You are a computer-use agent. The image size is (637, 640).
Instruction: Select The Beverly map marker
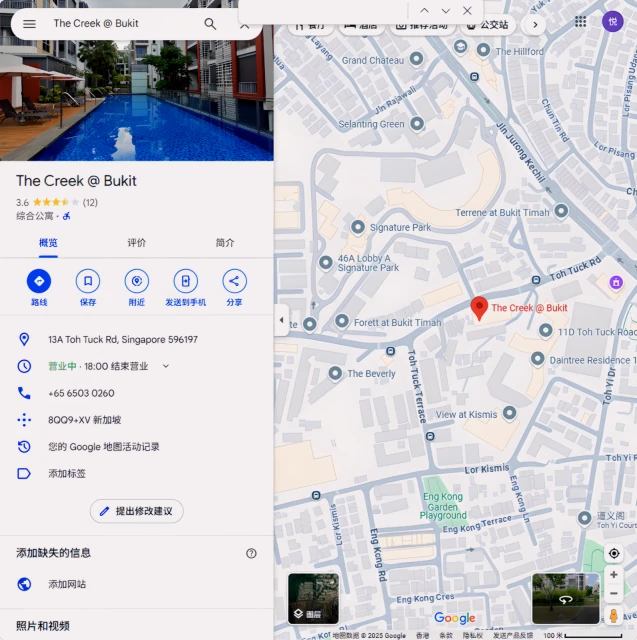[x=335, y=373]
